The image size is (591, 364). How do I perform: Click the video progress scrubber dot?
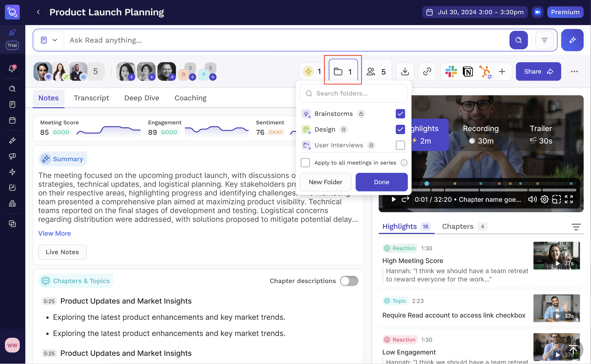[x=427, y=183]
